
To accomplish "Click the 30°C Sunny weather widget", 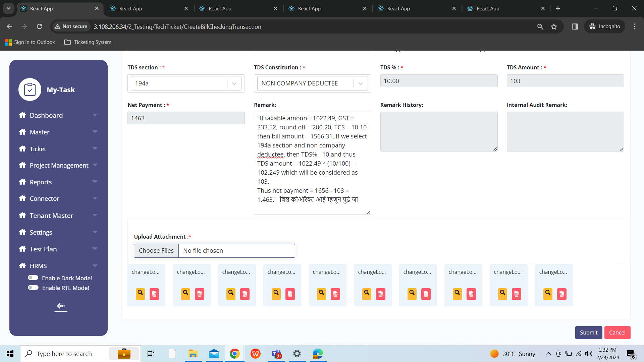I will point(513,354).
